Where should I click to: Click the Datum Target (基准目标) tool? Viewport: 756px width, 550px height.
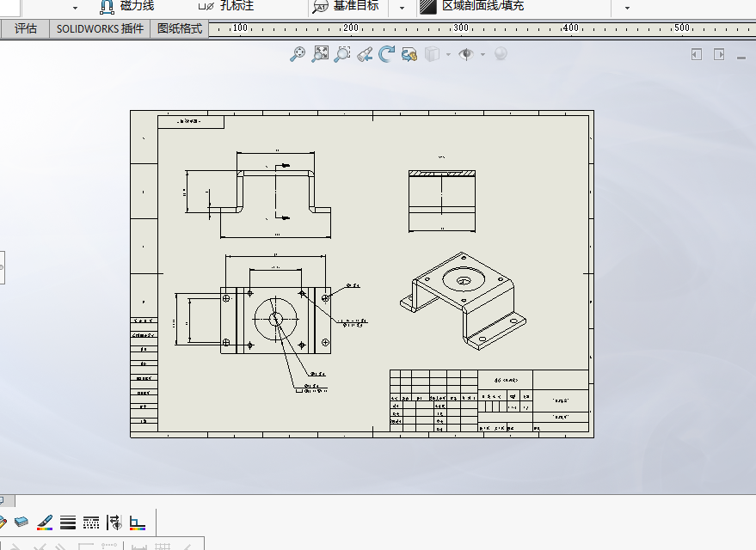coord(346,6)
